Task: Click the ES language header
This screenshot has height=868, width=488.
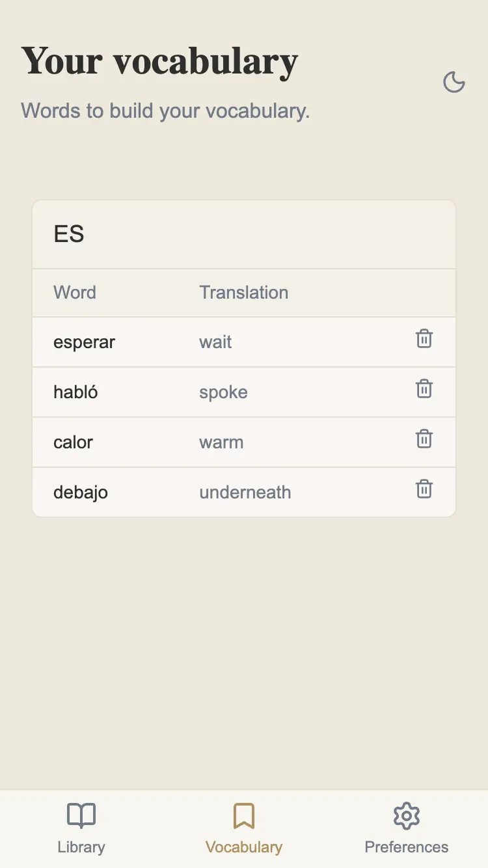Action: click(x=69, y=234)
